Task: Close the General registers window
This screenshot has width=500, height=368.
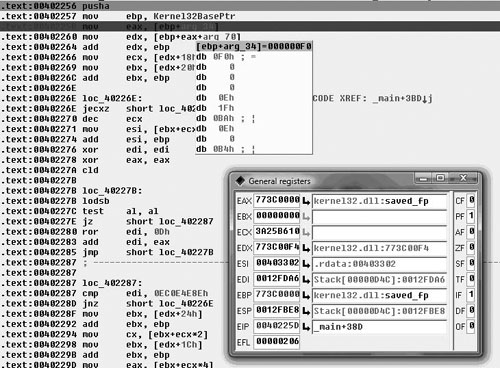Action: pyautogui.click(x=463, y=178)
